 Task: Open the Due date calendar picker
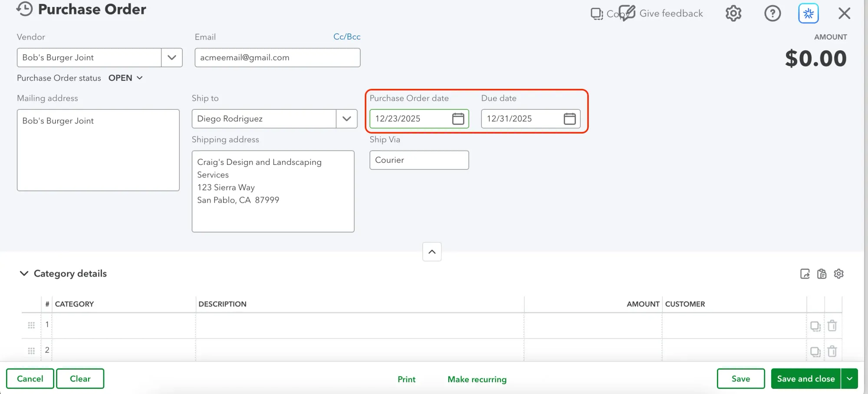coord(570,118)
